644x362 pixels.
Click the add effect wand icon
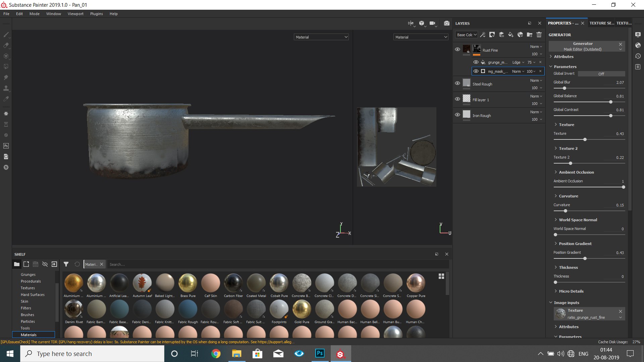point(483,35)
